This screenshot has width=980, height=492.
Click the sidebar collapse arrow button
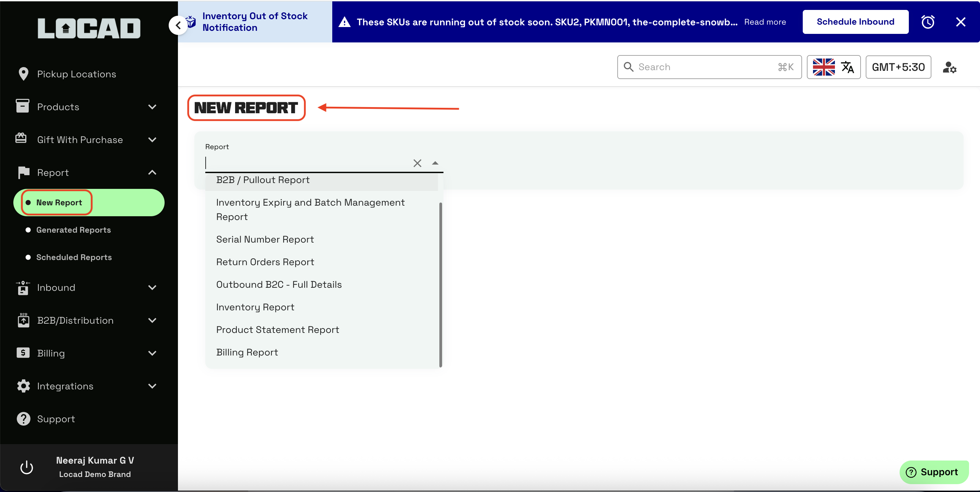(178, 26)
